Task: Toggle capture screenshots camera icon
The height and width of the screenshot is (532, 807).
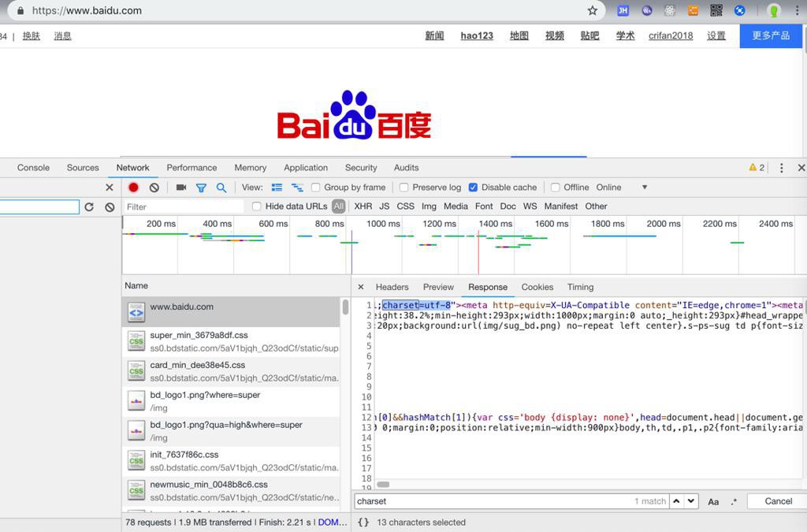Action: tap(180, 188)
